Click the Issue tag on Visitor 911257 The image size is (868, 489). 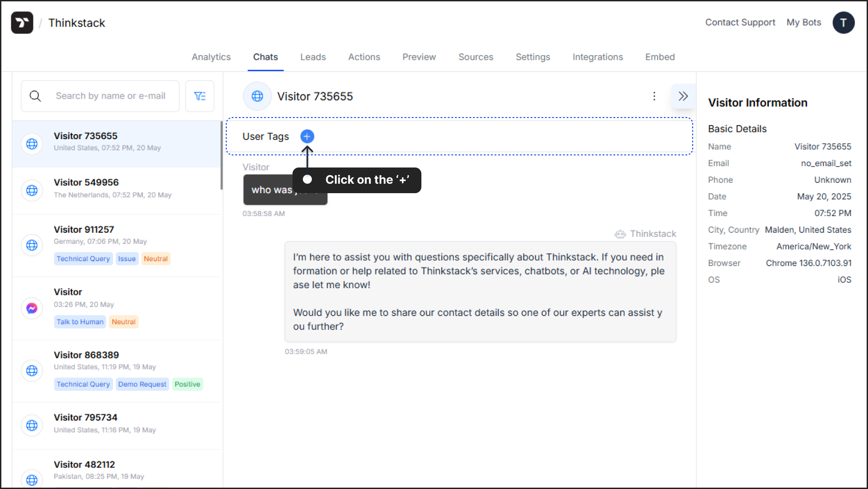pyautogui.click(x=127, y=258)
